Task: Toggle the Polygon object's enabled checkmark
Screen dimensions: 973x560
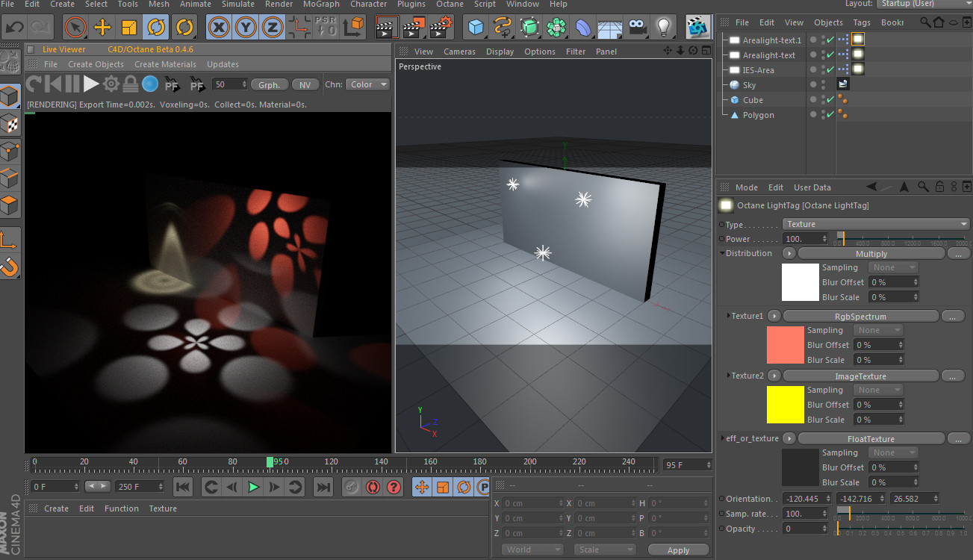Action: (830, 115)
